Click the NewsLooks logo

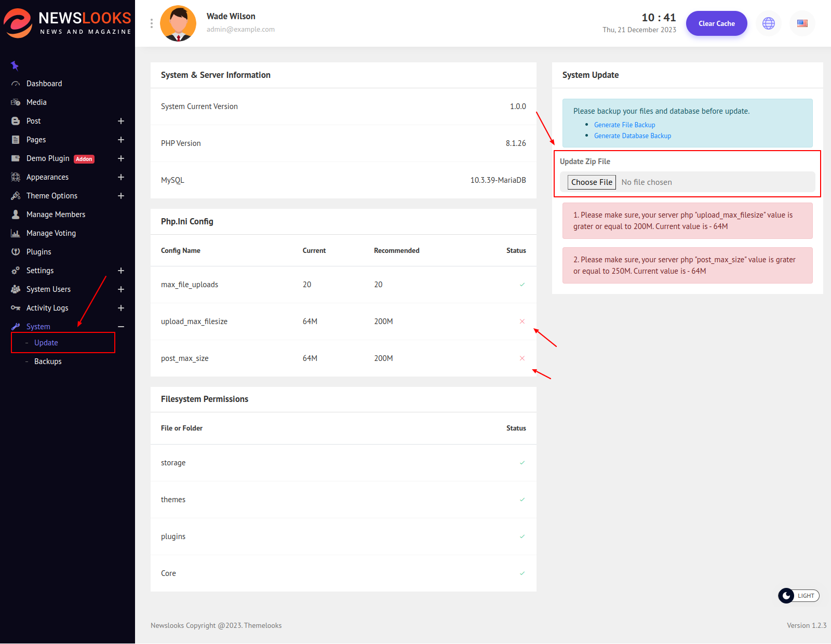pyautogui.click(x=68, y=23)
